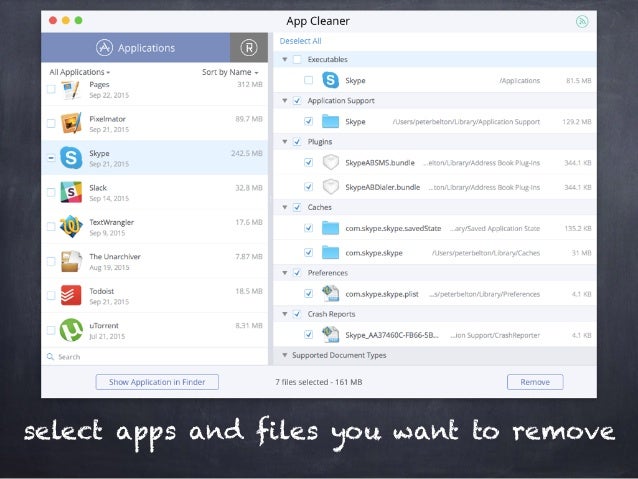The width and height of the screenshot is (638, 479).
Task: Click The Unarchiver app icon
Action: [71, 261]
